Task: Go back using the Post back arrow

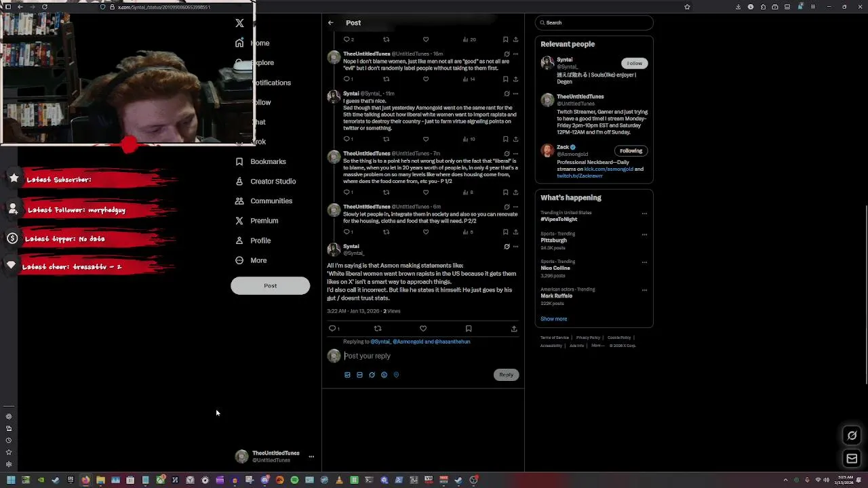Action: 330,23
